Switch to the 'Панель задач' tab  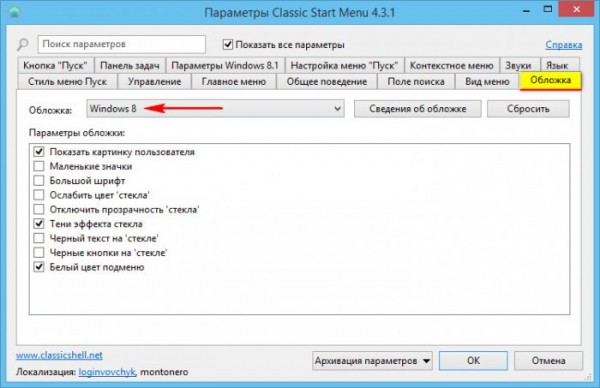(130, 65)
